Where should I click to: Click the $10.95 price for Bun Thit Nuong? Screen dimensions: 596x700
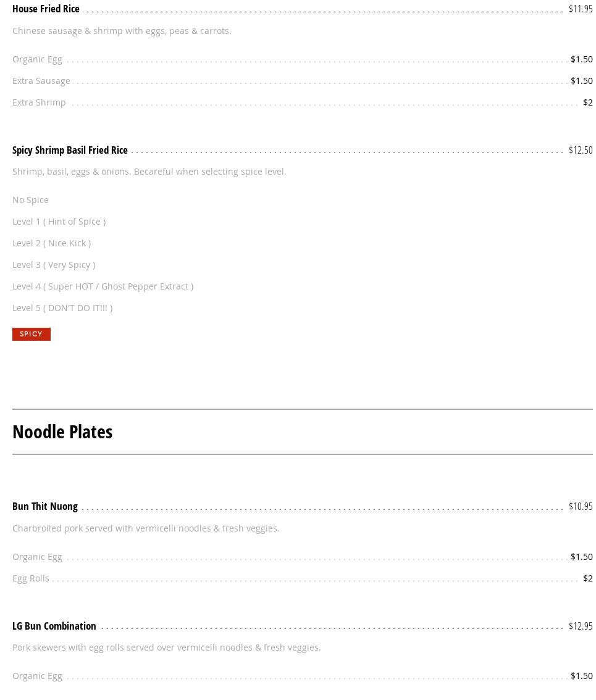(580, 506)
